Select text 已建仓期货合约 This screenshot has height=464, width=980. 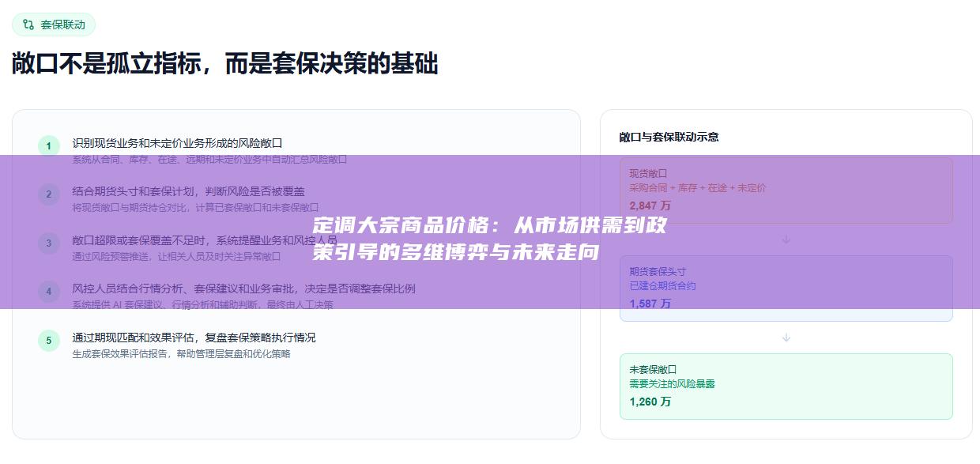662,286
